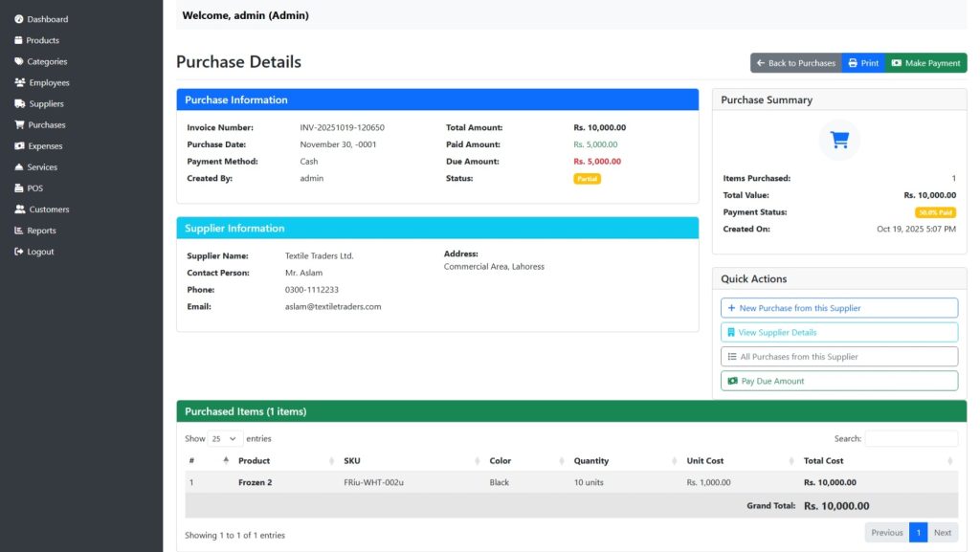Viewport: 980px width, 552px height.
Task: Go Back to Purchases
Action: [795, 63]
